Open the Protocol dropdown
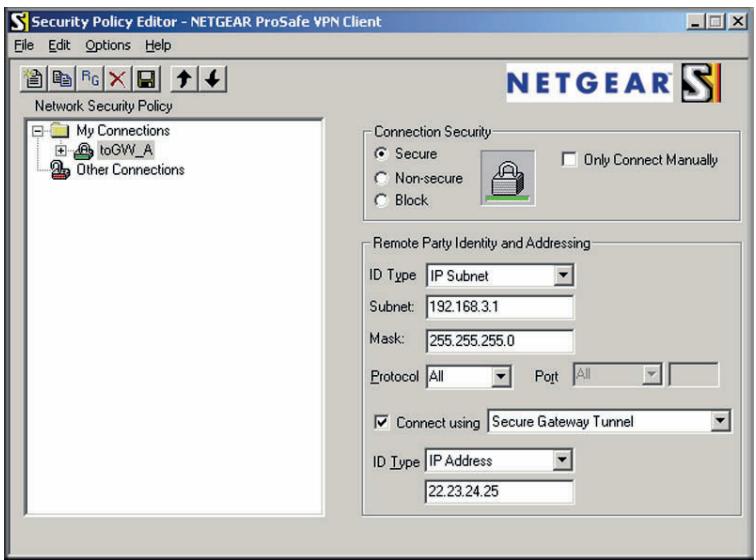Viewport: 756px width, 560px height. (500, 376)
